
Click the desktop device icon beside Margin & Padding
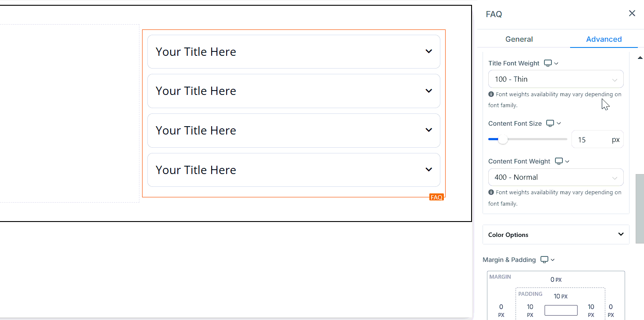(544, 260)
